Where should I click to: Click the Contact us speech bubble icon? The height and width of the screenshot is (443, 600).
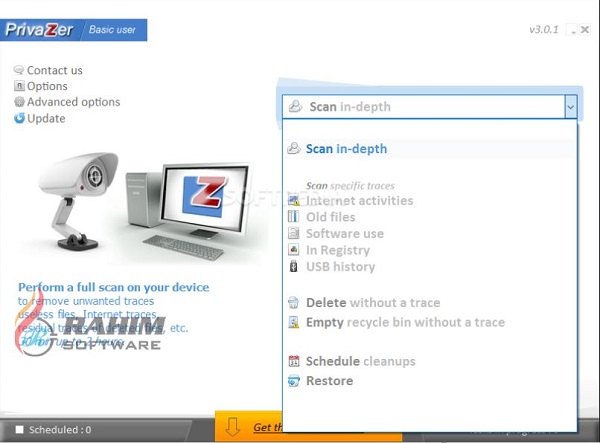tap(19, 70)
